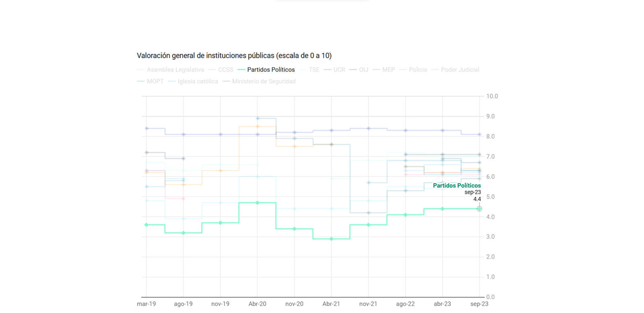Image resolution: width=644 pixels, height=313 pixels.
Task: Select Partidos Políticos marker at mar-19
Action: (147, 225)
